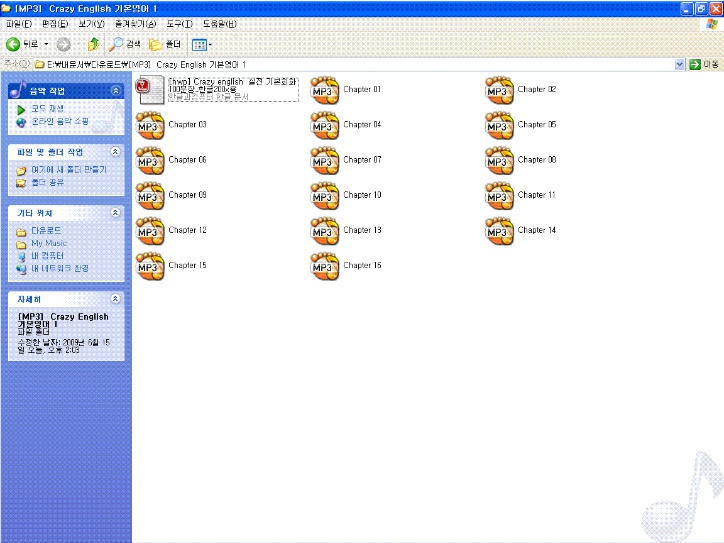Open the Views dropdown arrow
This screenshot has height=543, width=724.
210,45
